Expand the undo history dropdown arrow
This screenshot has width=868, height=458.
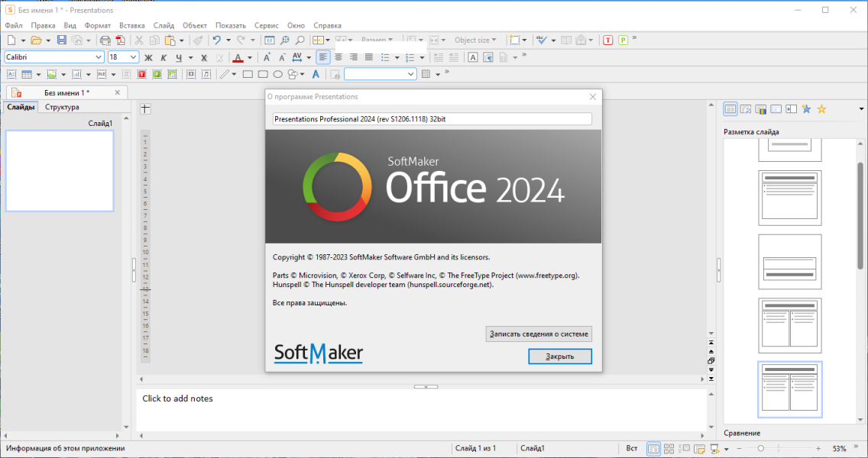click(228, 40)
